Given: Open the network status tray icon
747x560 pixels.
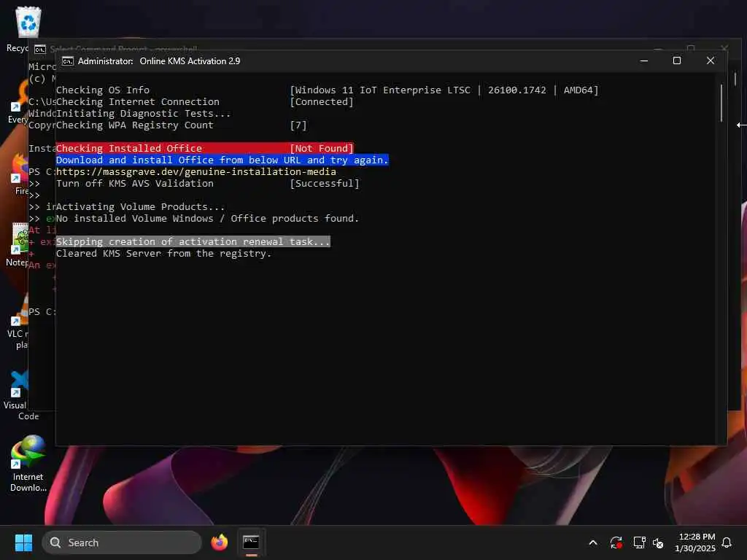Looking at the screenshot, I should coord(639,542).
